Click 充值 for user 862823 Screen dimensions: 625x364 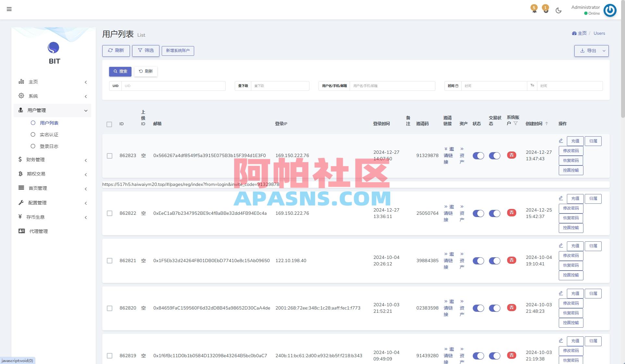pos(575,141)
